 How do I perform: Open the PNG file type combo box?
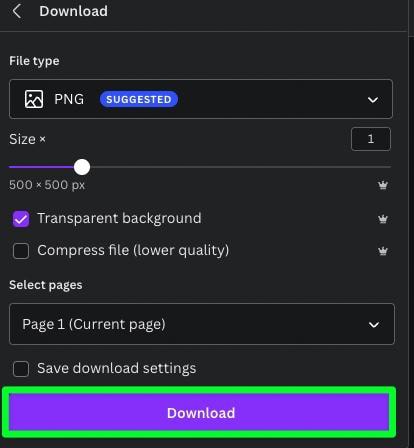201,99
